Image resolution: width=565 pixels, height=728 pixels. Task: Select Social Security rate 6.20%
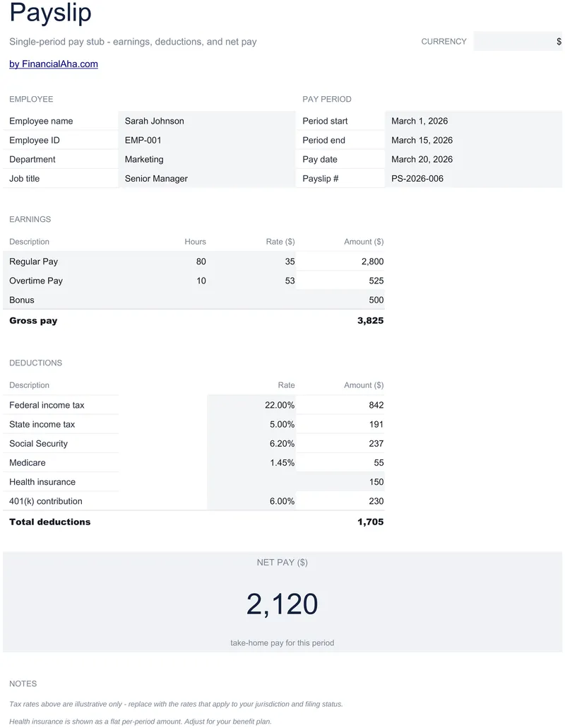tap(251, 443)
